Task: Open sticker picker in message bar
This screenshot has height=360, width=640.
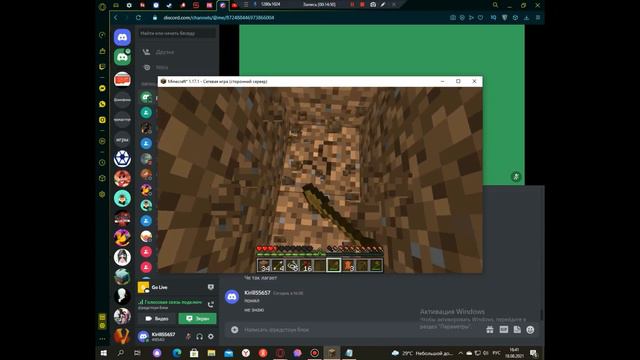Action: coord(517,329)
